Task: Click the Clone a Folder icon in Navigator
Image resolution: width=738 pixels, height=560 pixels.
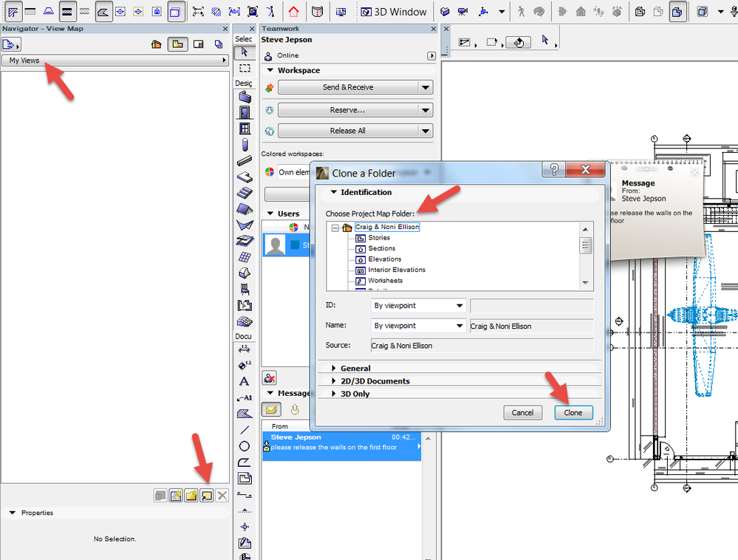Action: 207,496
